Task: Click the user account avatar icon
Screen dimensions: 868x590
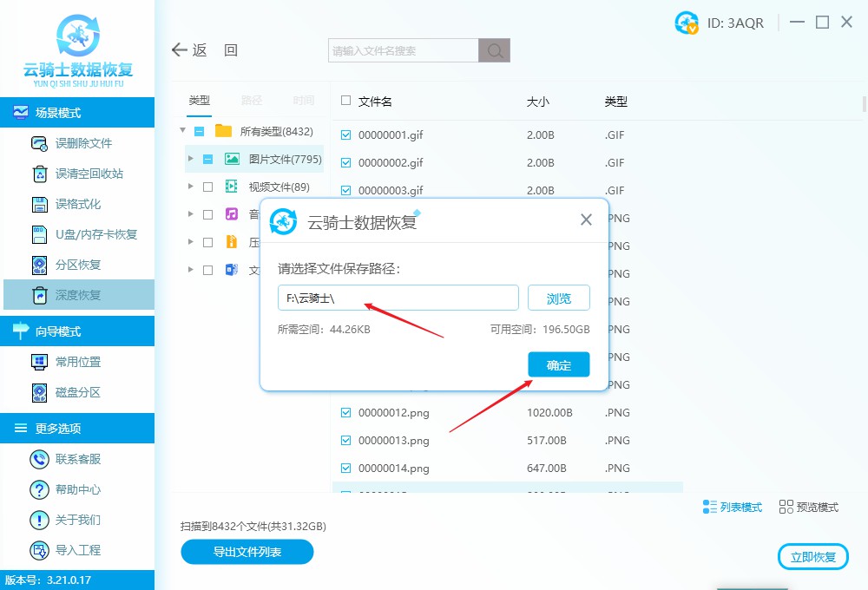Action: click(x=687, y=23)
